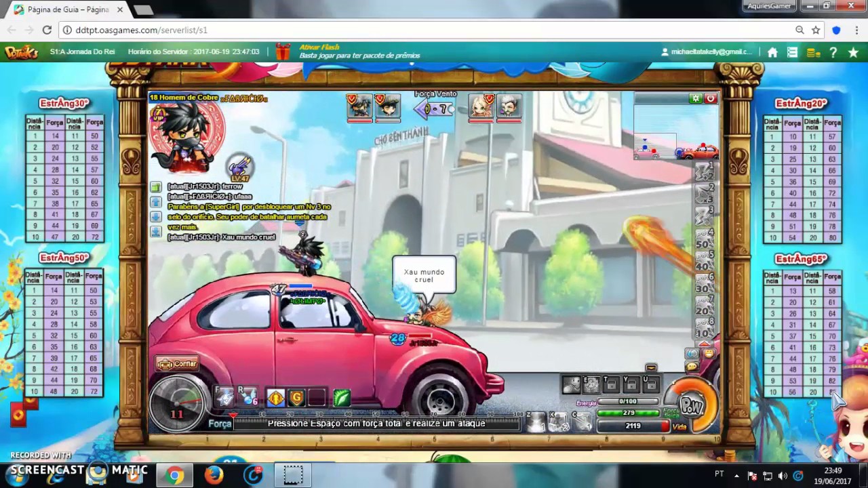The image size is (868, 488).
Task: Collapse the pet skill bar arrow
Action: pyautogui.click(x=651, y=368)
